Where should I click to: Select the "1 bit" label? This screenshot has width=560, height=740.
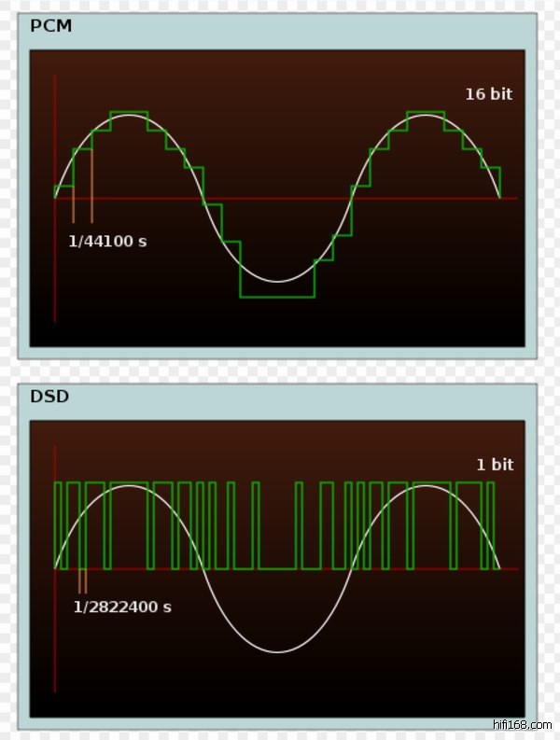pyautogui.click(x=495, y=465)
